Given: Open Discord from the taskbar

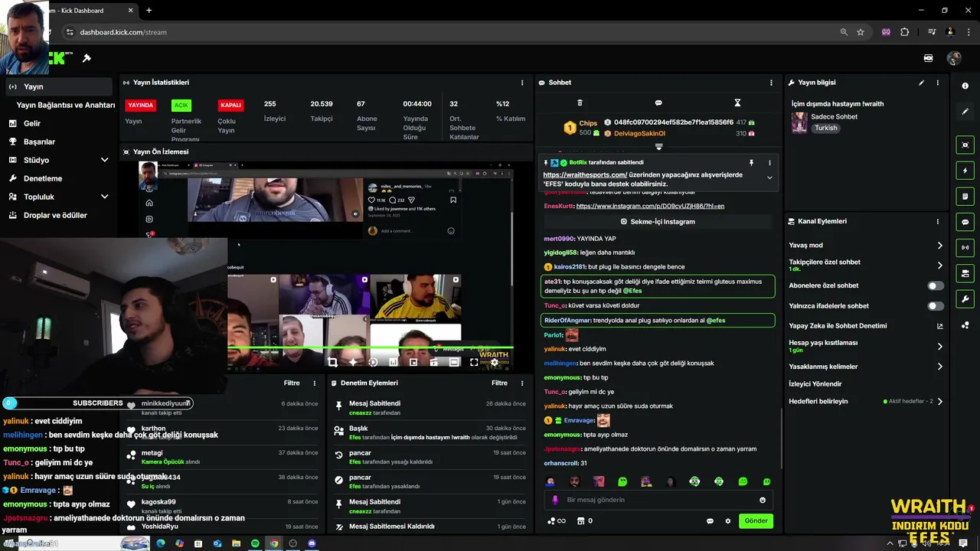Looking at the screenshot, I should [312, 543].
